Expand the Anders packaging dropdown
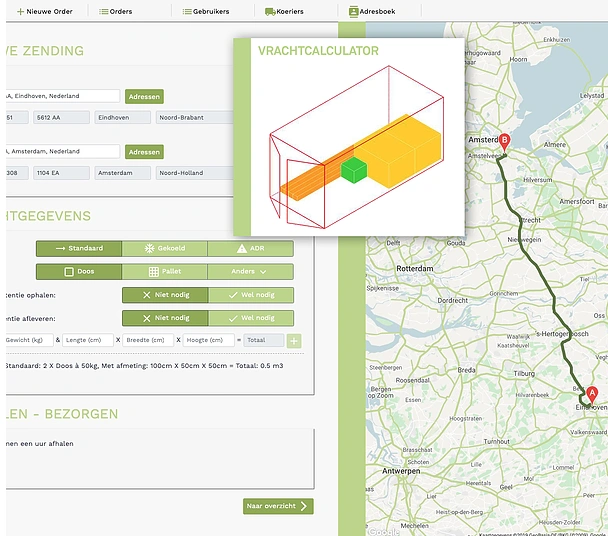 (x=250, y=271)
